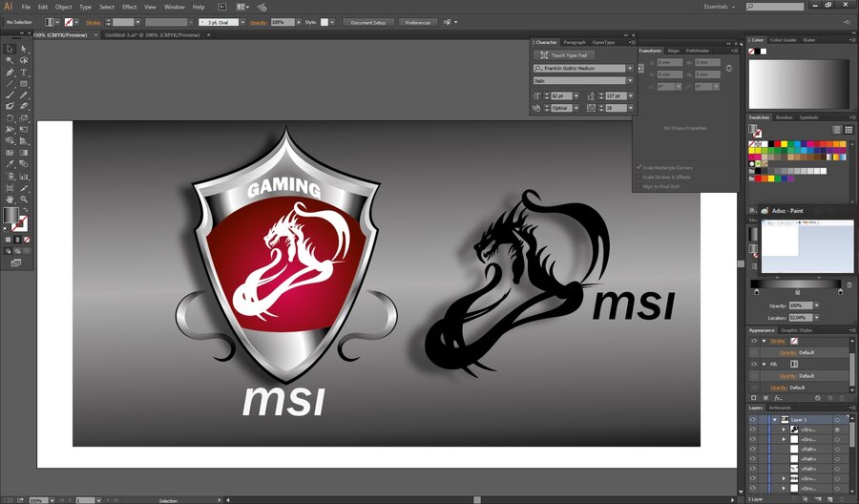The image size is (859, 504).
Task: Click the Preferences button
Action: (418, 23)
